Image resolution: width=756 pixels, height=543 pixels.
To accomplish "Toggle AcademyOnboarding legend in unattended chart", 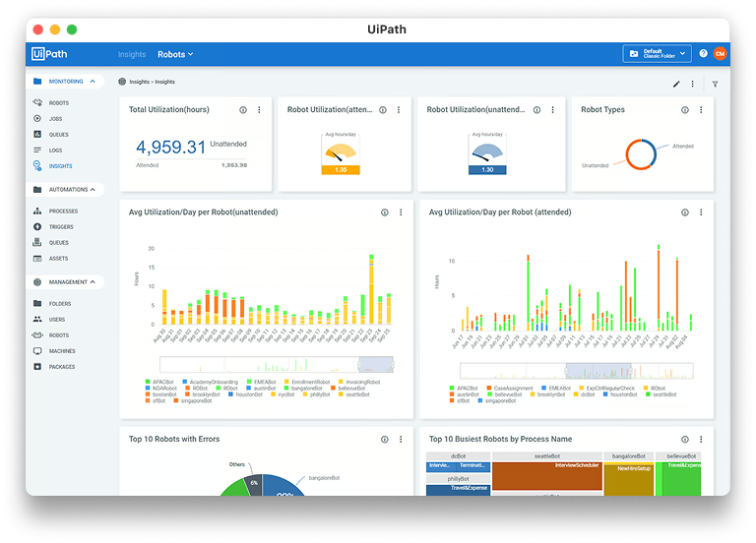I will 211,382.
